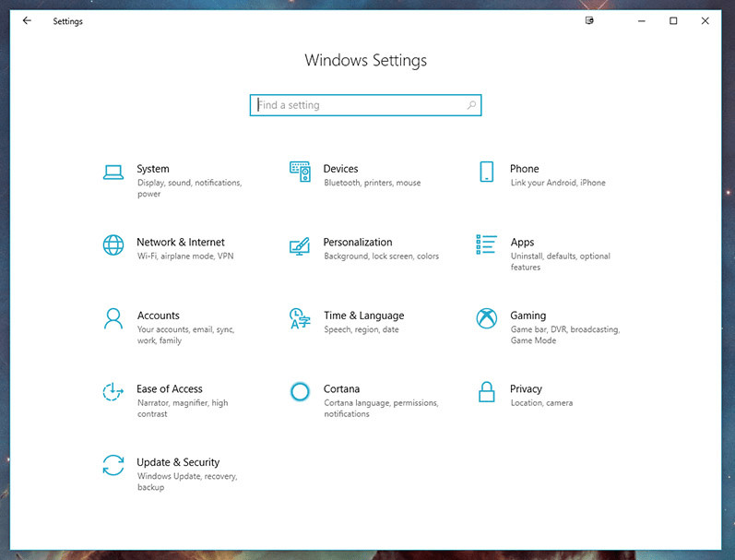Click 'Speech, region, date' text
The height and width of the screenshot is (560, 735).
click(362, 329)
